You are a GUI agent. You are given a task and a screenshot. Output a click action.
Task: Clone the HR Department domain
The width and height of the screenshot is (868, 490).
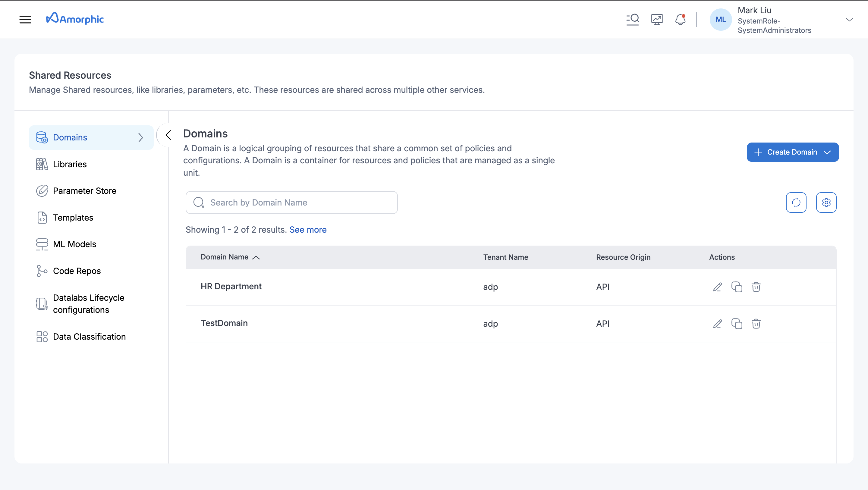(737, 287)
